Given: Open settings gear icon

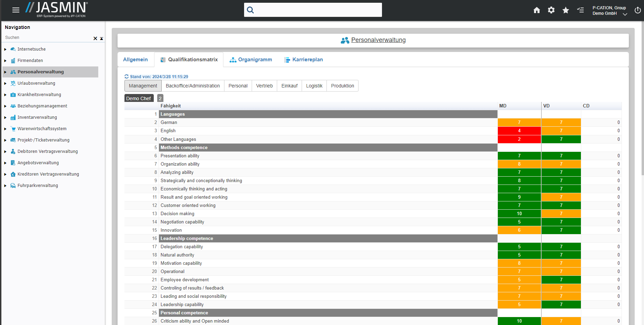Looking at the screenshot, I should (551, 10).
